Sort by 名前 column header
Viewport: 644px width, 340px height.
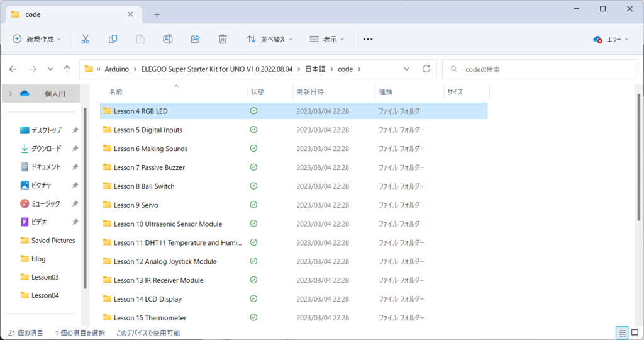(x=116, y=92)
